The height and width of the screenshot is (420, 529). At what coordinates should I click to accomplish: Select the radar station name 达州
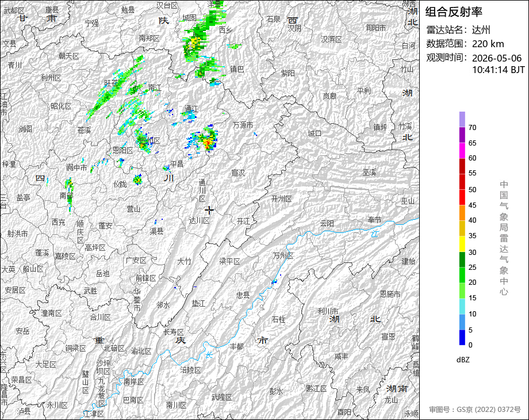click(x=481, y=30)
